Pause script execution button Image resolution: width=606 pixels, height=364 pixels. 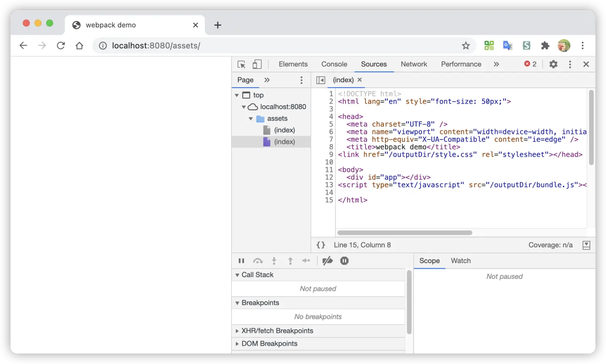coord(242,261)
